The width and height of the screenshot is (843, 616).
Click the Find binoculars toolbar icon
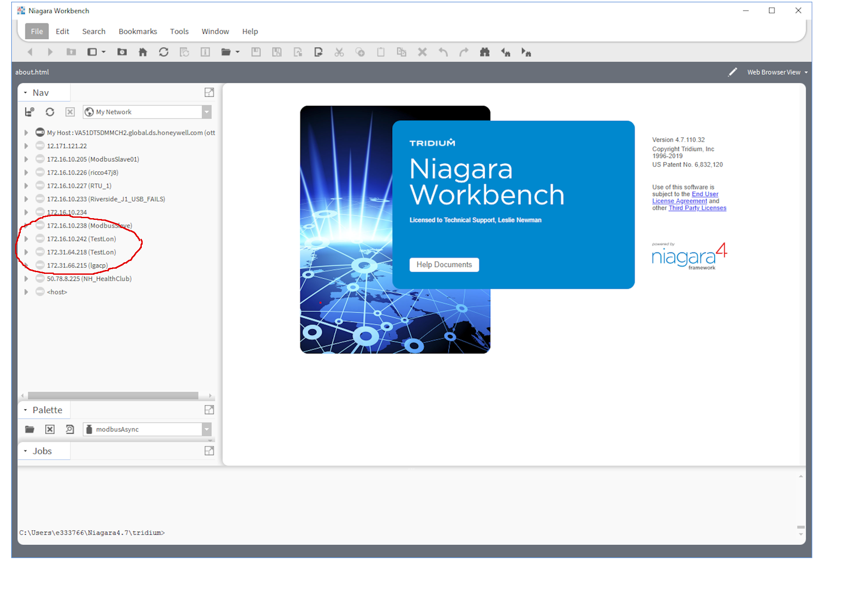point(485,52)
